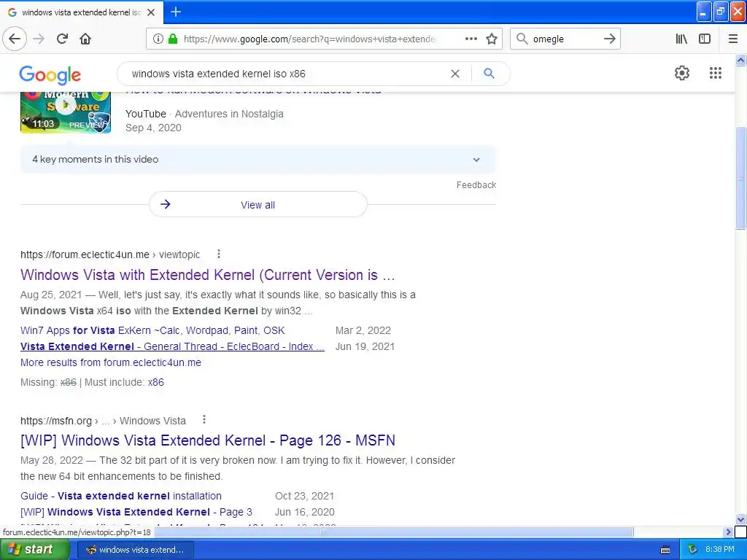The width and height of the screenshot is (747, 560).
Task: Open the Windows Start menu
Action: click(35, 549)
